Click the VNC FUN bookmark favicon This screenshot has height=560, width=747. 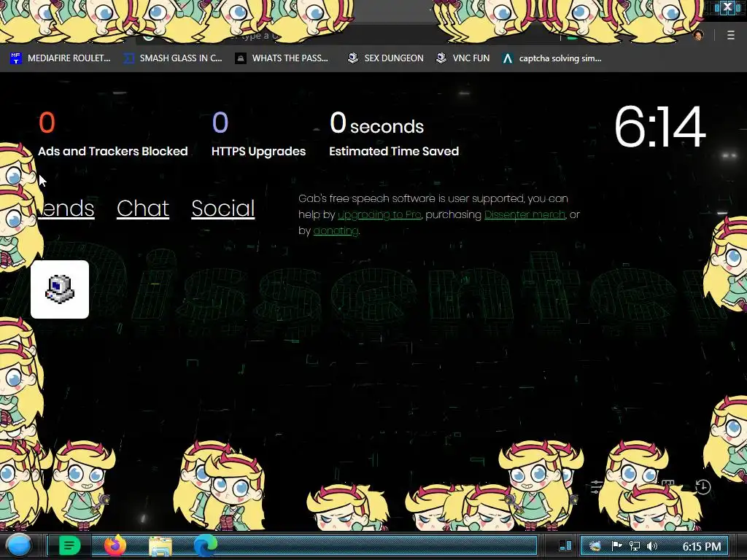pyautogui.click(x=441, y=58)
